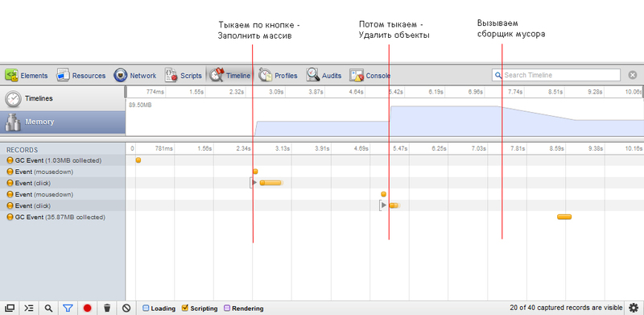Toggle the filter funnel icon
The width and height of the screenshot is (644, 315).
(x=68, y=308)
